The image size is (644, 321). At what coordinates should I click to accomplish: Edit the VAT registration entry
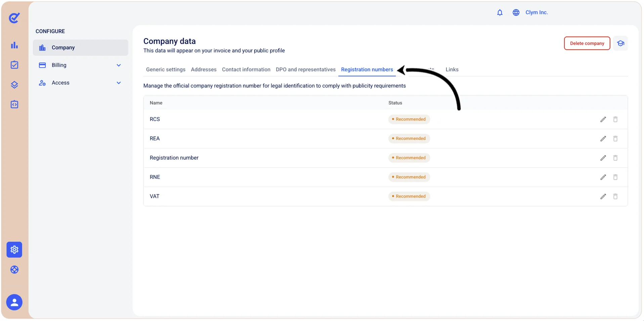coord(603,196)
